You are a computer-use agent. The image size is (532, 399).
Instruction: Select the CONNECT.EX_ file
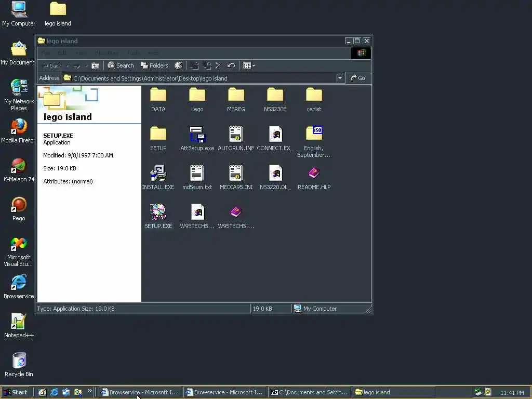tap(275, 138)
